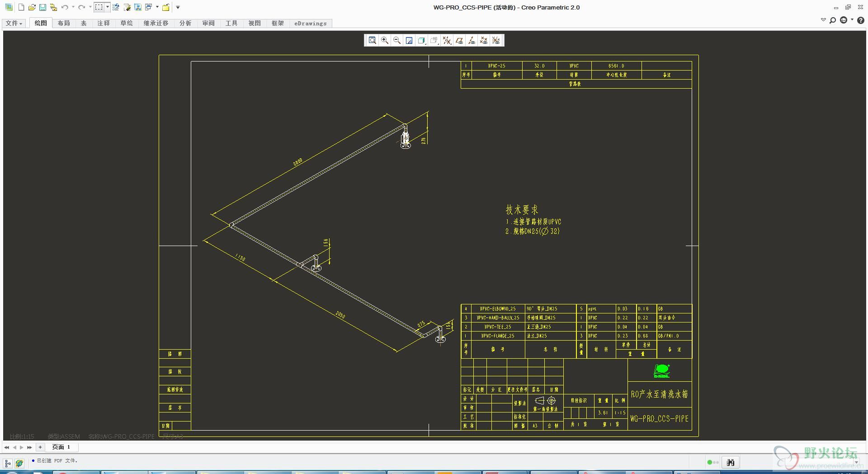Toggle Point Display in graphics toolbar

pos(484,40)
